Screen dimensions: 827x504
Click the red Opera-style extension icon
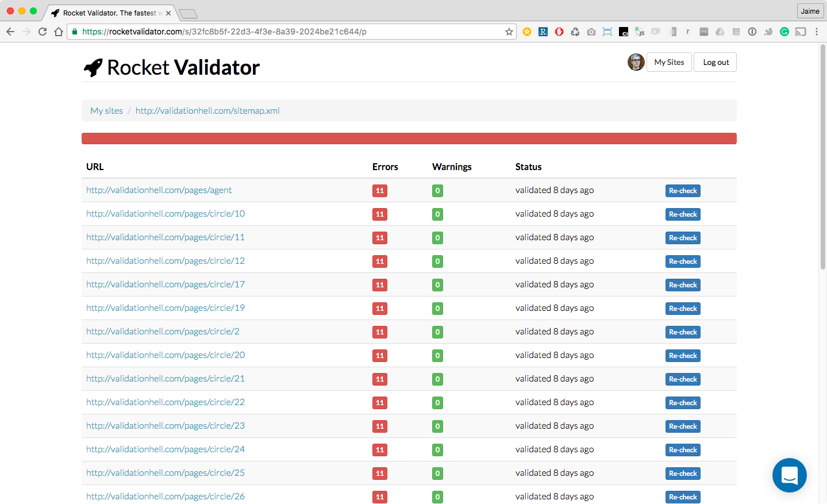tap(559, 32)
